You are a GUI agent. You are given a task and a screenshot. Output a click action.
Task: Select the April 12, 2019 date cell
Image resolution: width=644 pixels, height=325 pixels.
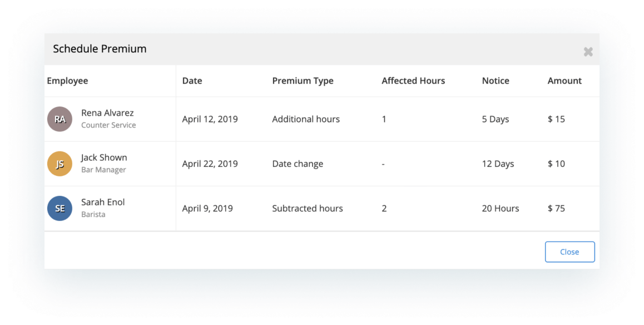[210, 119]
